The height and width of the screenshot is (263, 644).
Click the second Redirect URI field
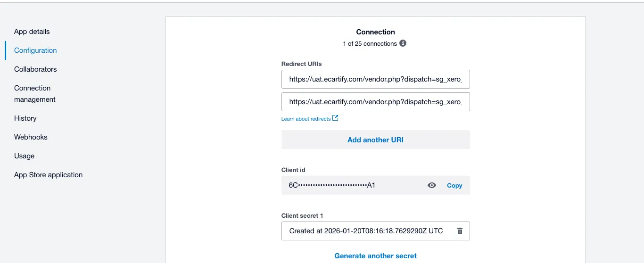(x=376, y=101)
